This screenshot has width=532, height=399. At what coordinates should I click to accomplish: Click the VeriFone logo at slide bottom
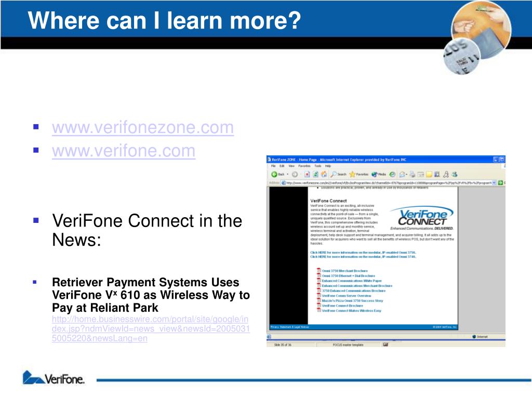54,378
